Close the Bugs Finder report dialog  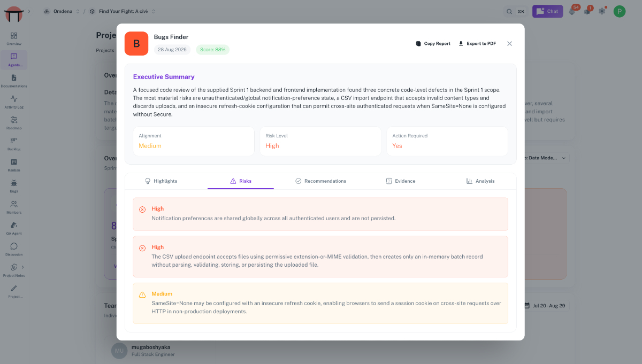[x=509, y=44]
